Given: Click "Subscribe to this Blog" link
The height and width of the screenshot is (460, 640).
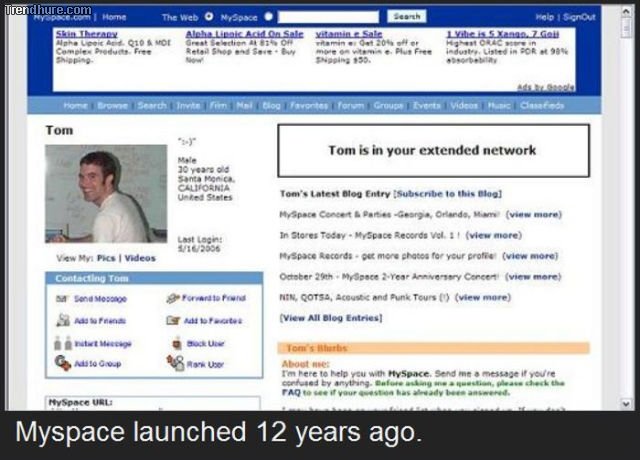Looking at the screenshot, I should (448, 193).
